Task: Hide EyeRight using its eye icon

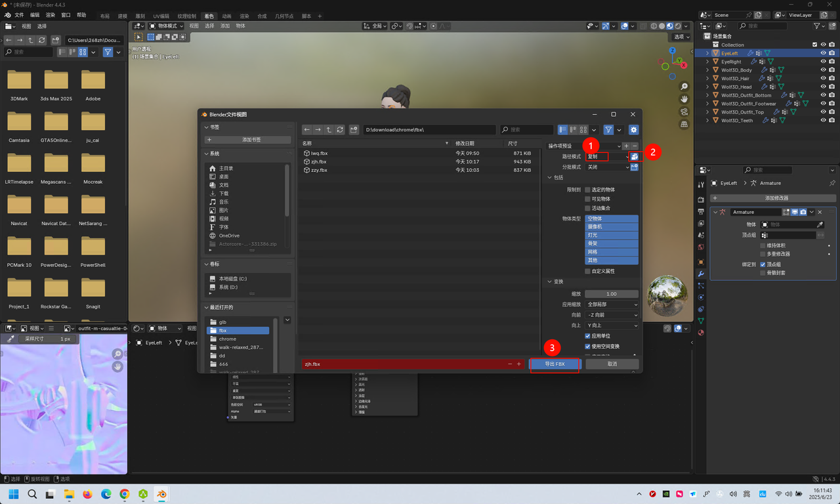Action: tap(823, 62)
